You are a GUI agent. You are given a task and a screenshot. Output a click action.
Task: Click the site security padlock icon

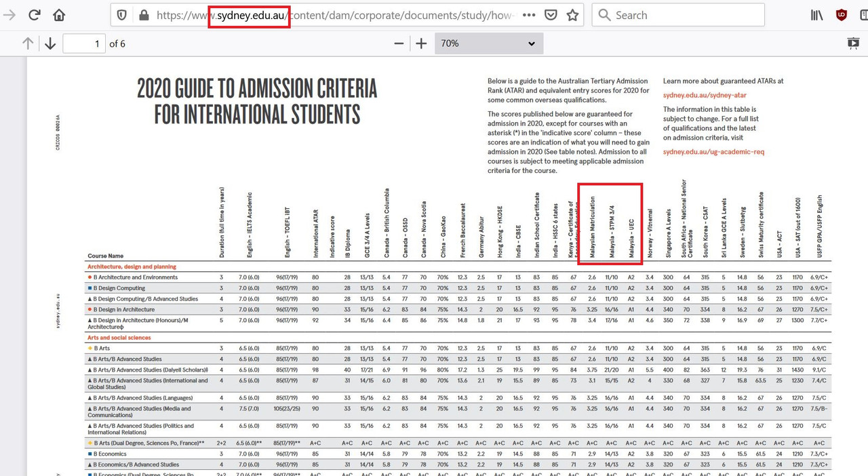[142, 15]
